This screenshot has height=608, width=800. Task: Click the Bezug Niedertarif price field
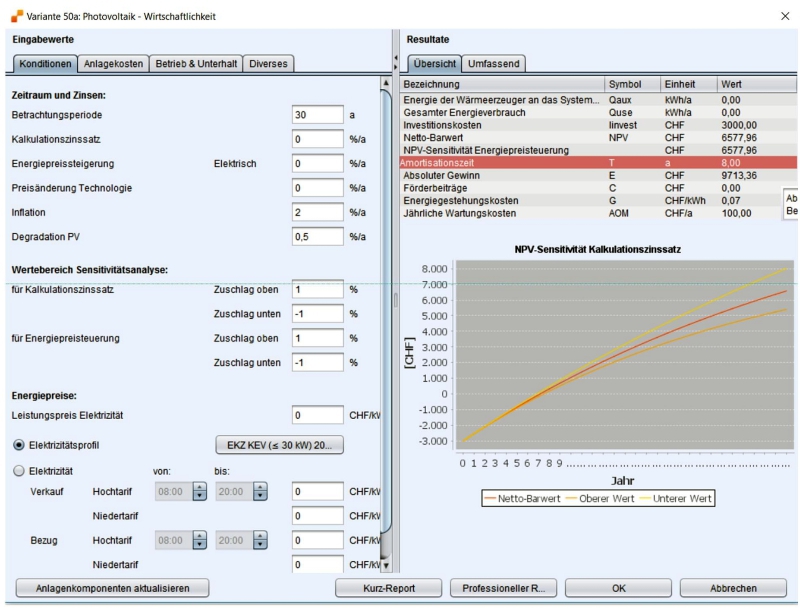(x=317, y=564)
